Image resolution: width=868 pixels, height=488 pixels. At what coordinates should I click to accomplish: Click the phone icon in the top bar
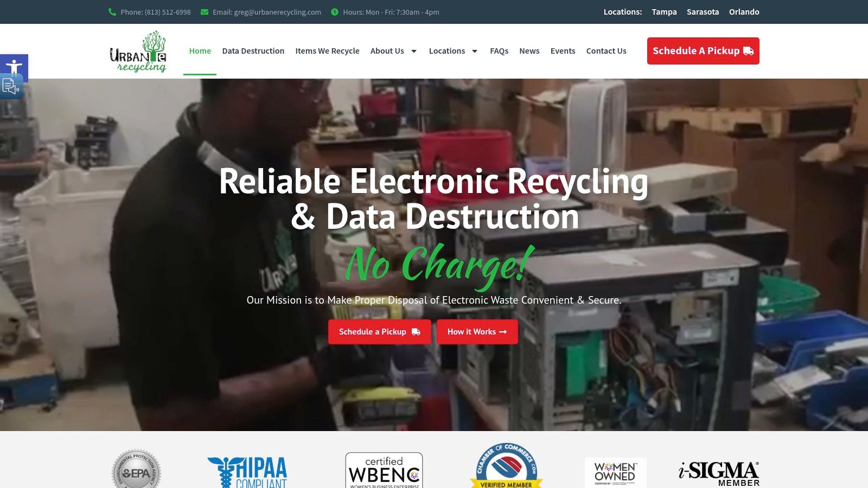(113, 11)
